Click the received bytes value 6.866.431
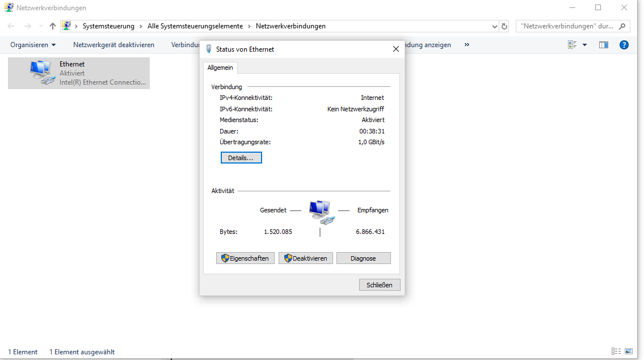644x360 pixels. coord(371,232)
